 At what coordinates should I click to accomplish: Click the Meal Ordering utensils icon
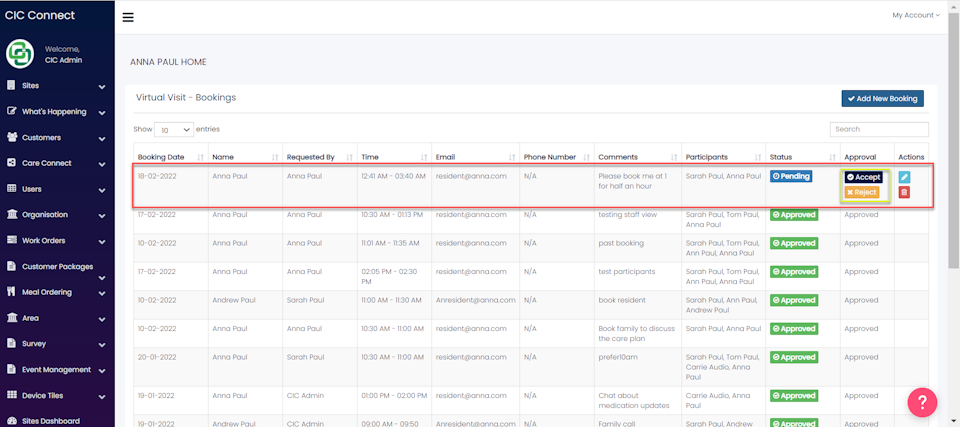click(x=10, y=292)
